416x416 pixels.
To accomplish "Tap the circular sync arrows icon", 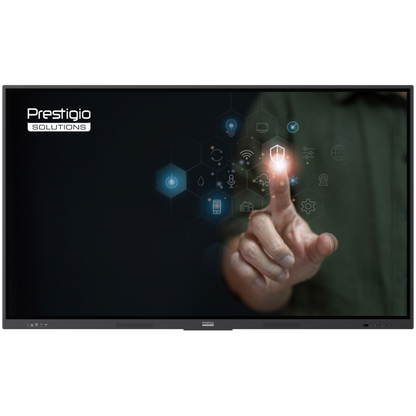I will pyautogui.click(x=217, y=155).
